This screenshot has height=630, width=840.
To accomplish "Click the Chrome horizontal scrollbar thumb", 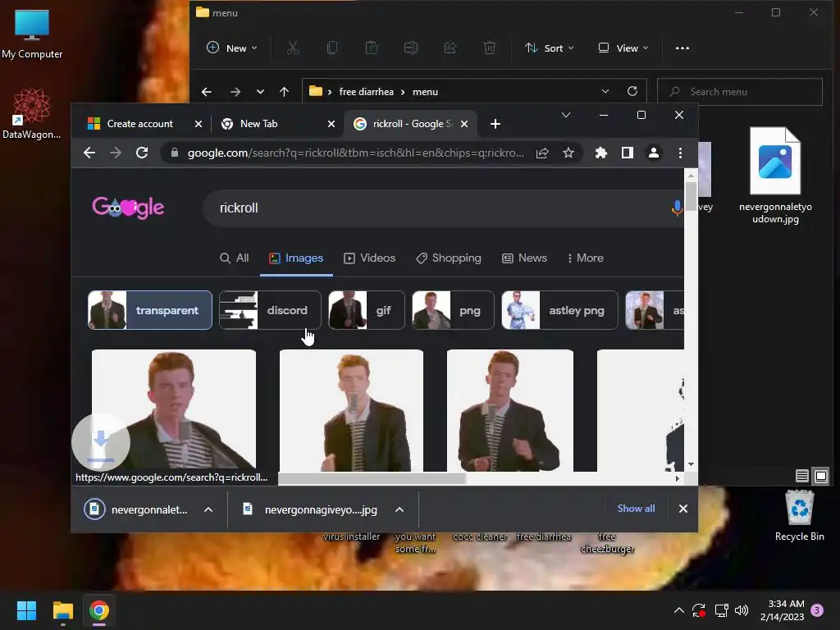I will coord(372,478).
